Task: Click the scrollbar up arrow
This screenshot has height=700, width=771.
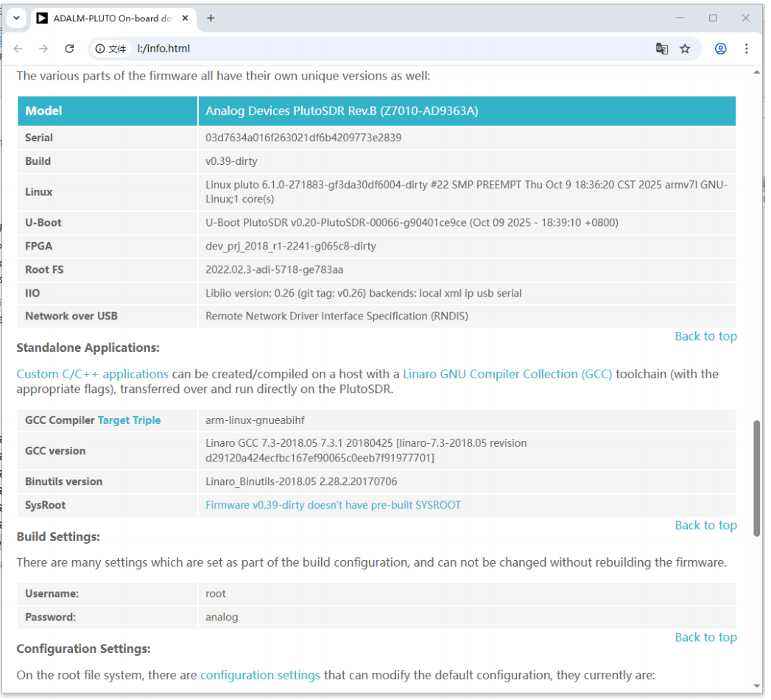Action: [x=757, y=73]
